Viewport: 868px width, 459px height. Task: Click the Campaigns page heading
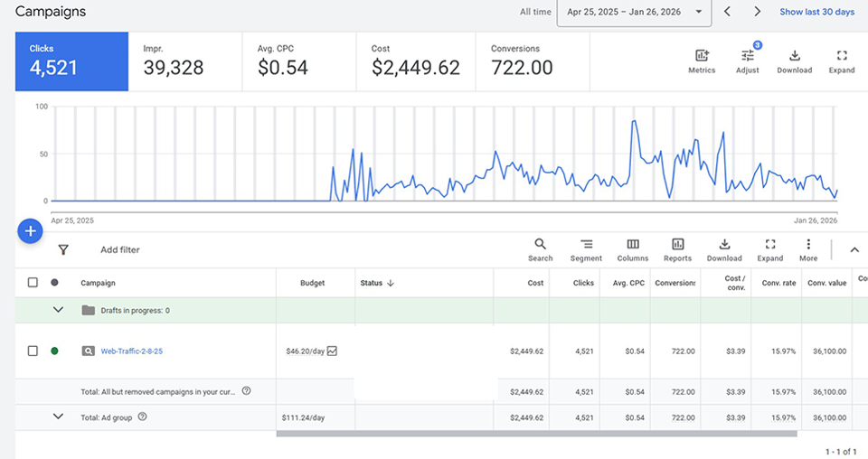pyautogui.click(x=51, y=12)
